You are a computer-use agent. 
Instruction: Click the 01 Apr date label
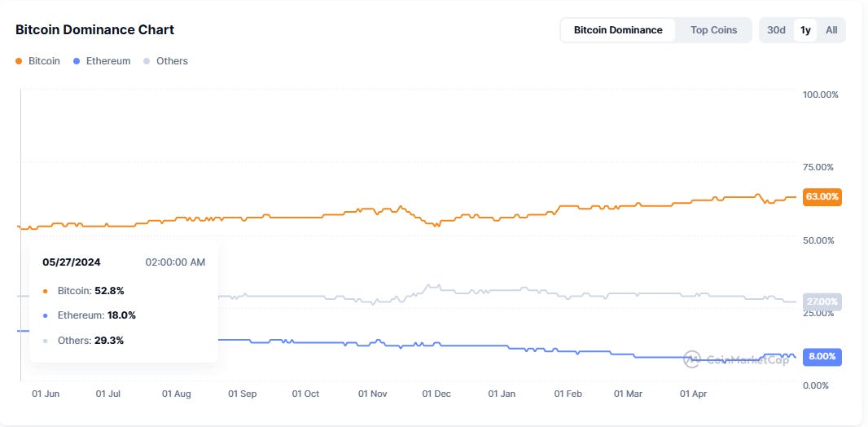pyautogui.click(x=693, y=394)
